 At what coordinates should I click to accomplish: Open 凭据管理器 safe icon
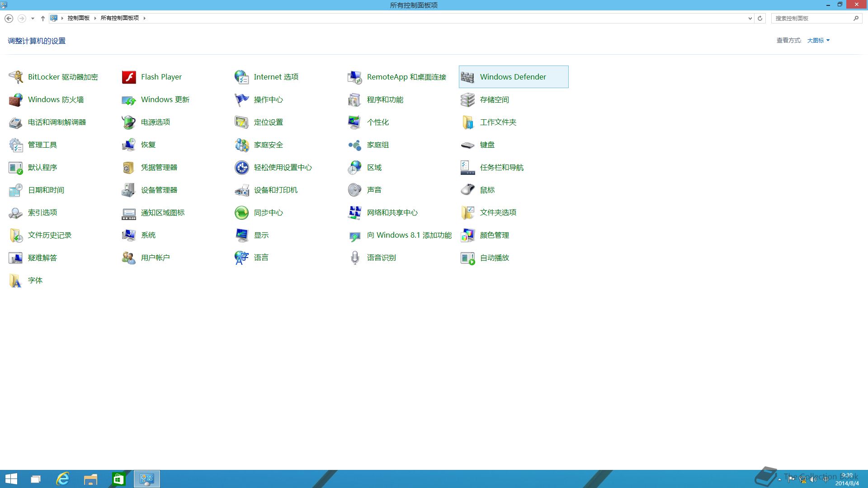[129, 167]
